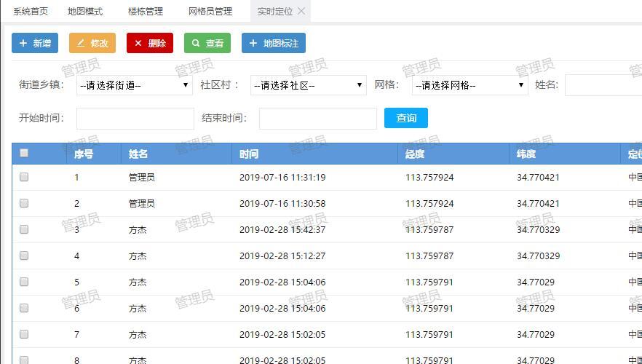Tick the checkbox for row 3
This screenshot has height=364, width=642.
pyautogui.click(x=24, y=229)
